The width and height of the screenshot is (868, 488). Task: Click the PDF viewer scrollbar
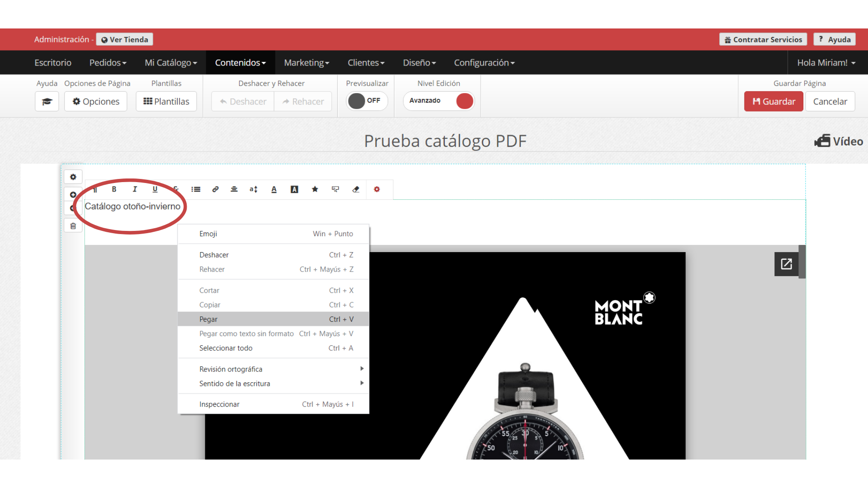point(802,262)
